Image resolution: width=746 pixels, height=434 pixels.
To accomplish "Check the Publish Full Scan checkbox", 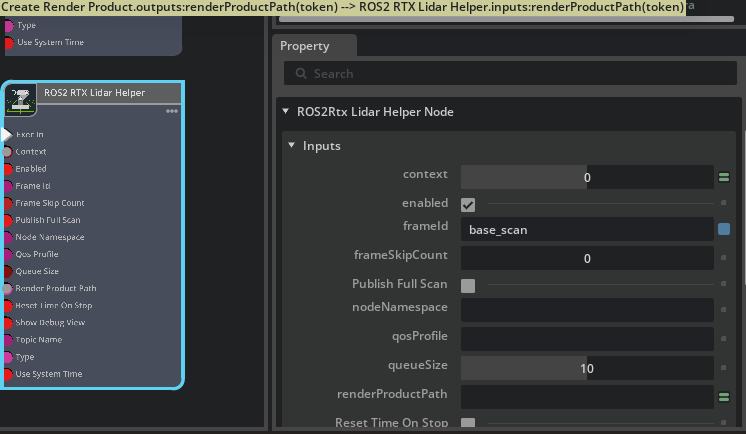I will 468,286.
